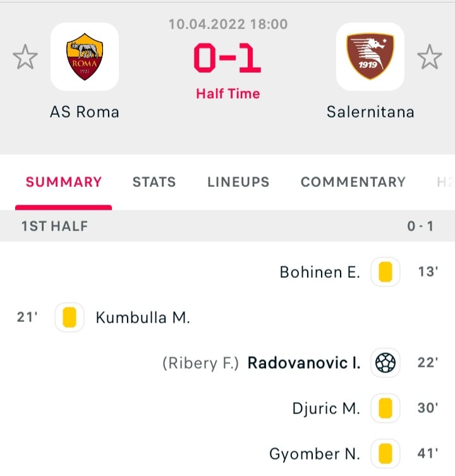The width and height of the screenshot is (455, 476).
Task: Select the SUMMARY tab
Action: click(x=64, y=182)
